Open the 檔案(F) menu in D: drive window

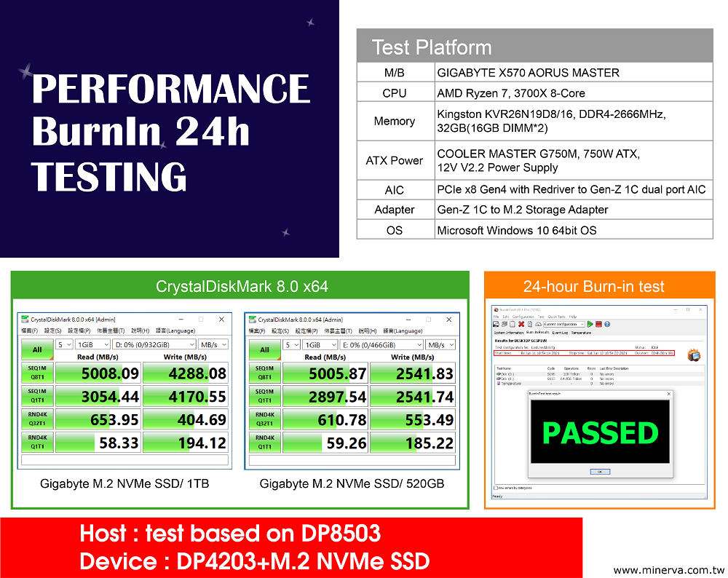[30, 330]
